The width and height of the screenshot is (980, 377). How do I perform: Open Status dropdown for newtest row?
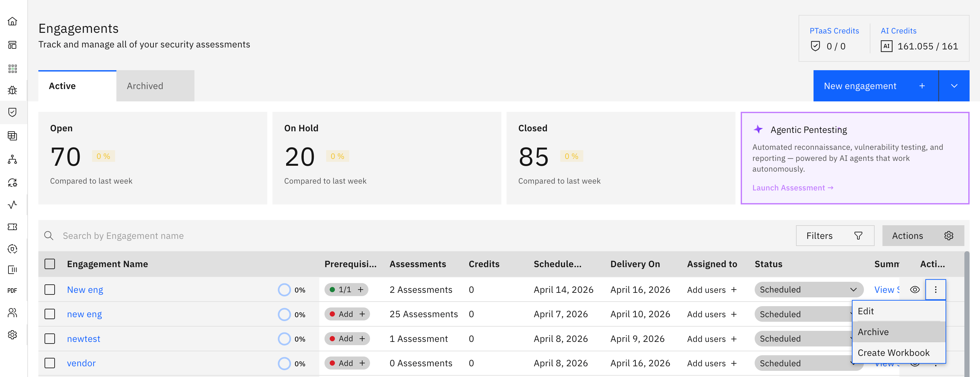coord(803,339)
